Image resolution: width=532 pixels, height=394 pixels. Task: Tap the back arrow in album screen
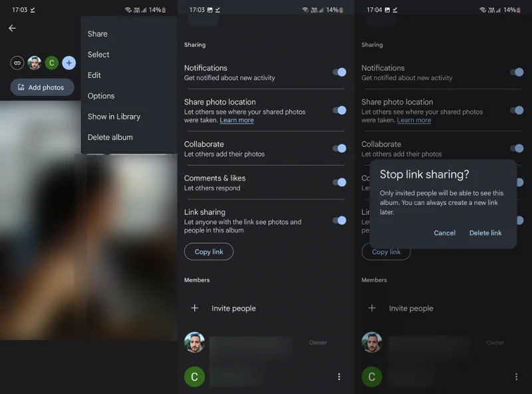pyautogui.click(x=12, y=28)
